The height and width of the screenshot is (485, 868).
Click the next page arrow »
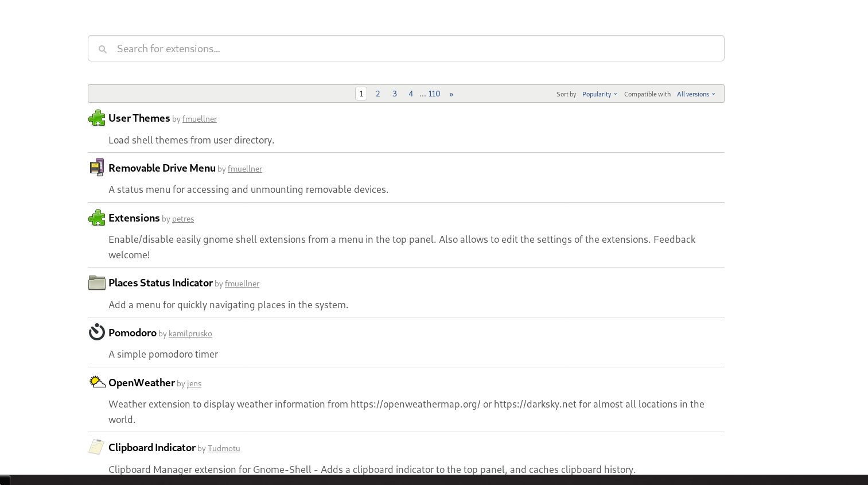click(x=451, y=94)
